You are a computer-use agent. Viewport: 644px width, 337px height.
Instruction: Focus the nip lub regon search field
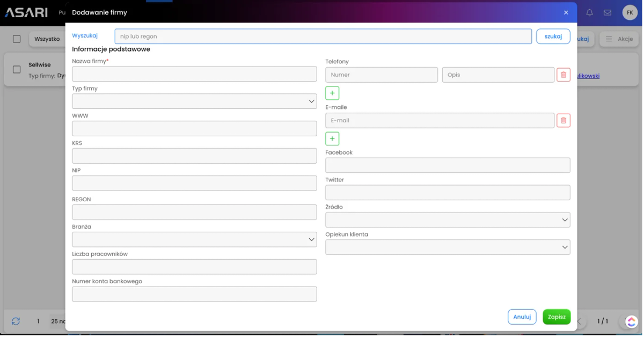click(x=323, y=36)
